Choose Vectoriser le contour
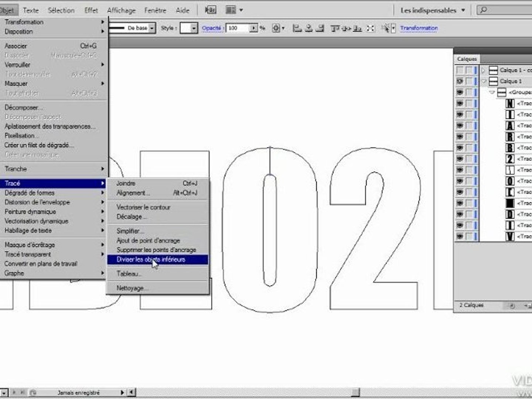The height and width of the screenshot is (399, 532). point(157,207)
